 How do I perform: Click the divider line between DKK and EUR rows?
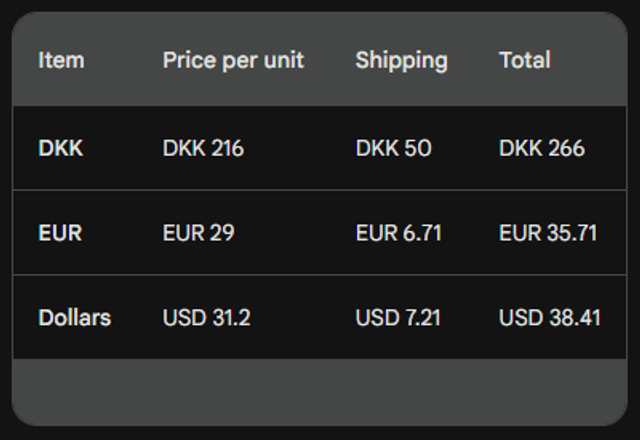[x=320, y=190]
